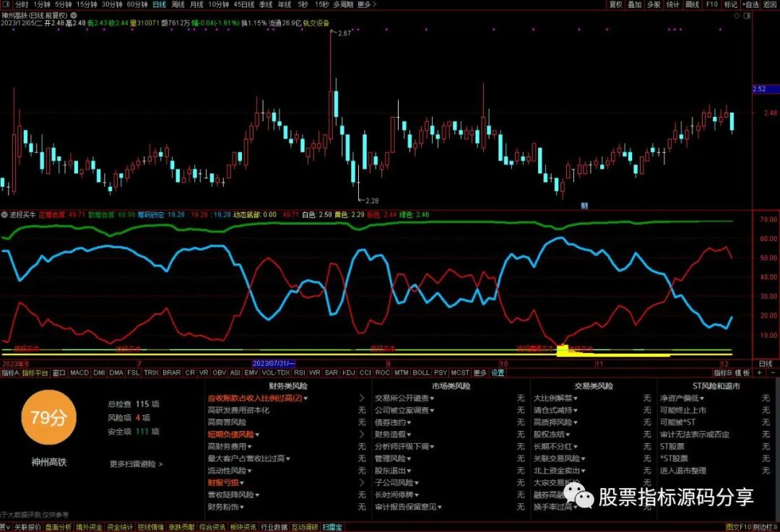Viewport: 780px width, 532px height.
Task: Click the 指标A button in indicator bar
Action: (10, 372)
